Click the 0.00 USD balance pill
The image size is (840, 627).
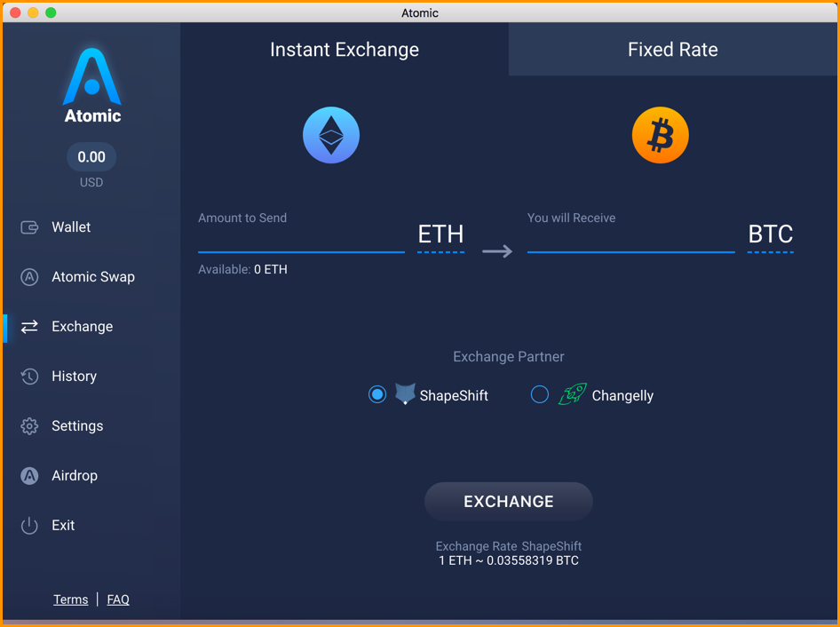pos(91,157)
